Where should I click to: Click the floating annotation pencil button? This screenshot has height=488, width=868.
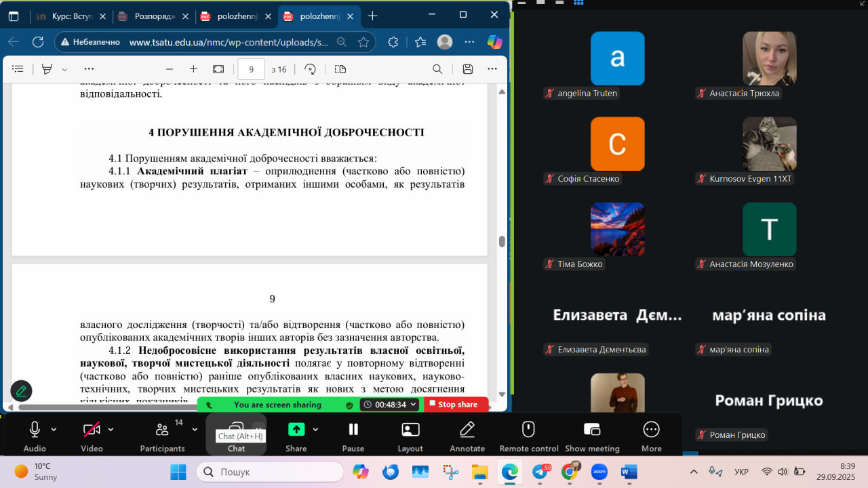point(22,391)
